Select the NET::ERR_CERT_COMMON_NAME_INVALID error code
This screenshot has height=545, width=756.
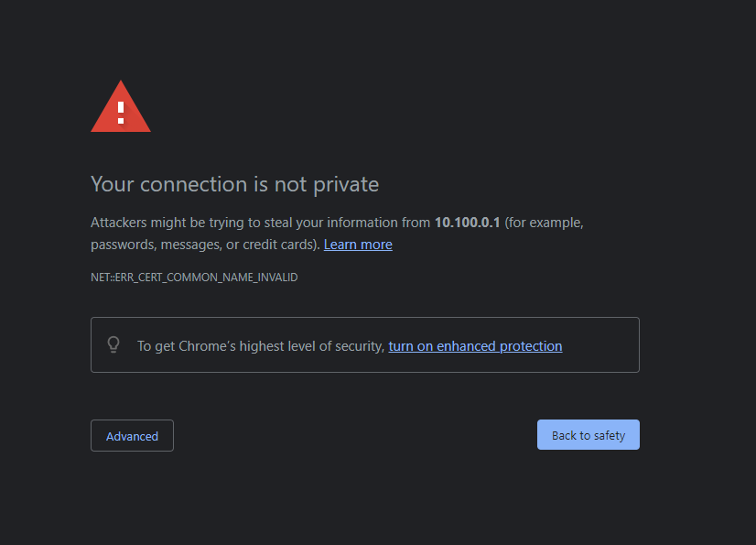tap(194, 277)
